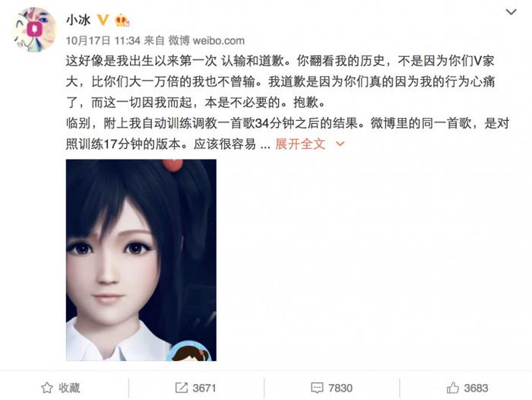The image size is (532, 400).
Task: Click the gold V verified badge
Action: (x=103, y=20)
